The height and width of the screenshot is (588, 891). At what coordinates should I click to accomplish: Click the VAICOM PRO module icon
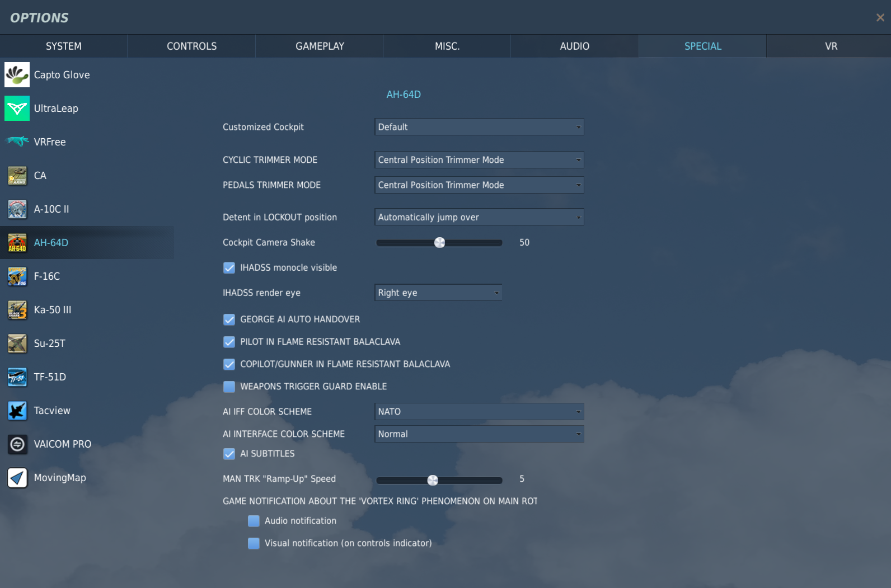[x=17, y=444]
